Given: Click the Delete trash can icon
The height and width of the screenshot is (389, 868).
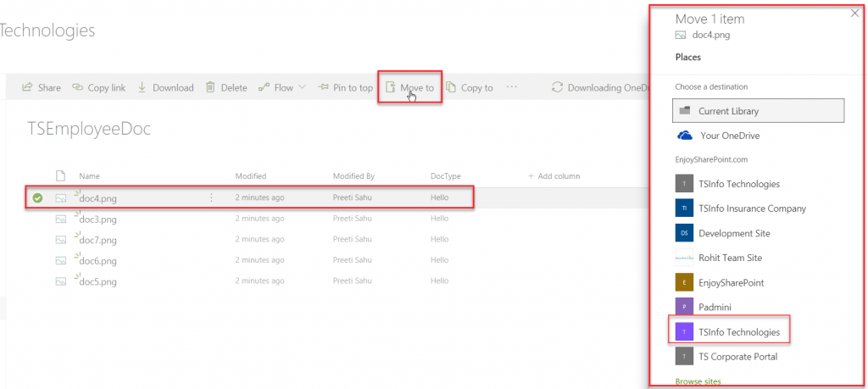Looking at the screenshot, I should [x=210, y=87].
